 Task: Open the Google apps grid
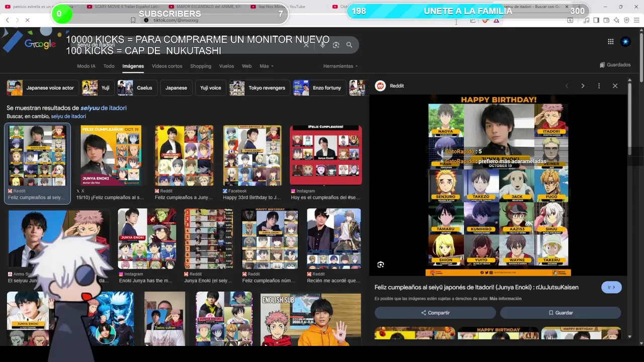(x=610, y=42)
